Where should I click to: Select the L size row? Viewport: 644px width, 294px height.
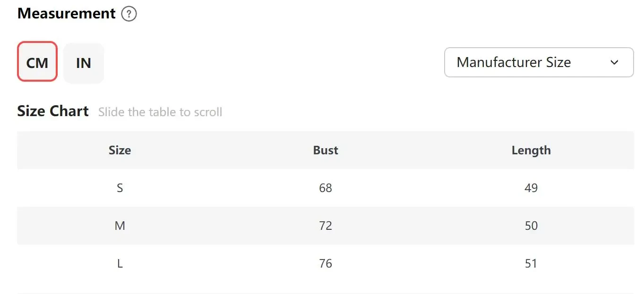(326, 263)
